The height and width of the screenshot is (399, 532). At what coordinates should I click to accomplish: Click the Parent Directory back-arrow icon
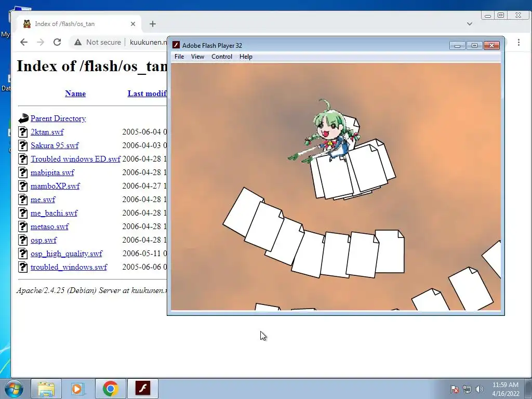(x=23, y=118)
